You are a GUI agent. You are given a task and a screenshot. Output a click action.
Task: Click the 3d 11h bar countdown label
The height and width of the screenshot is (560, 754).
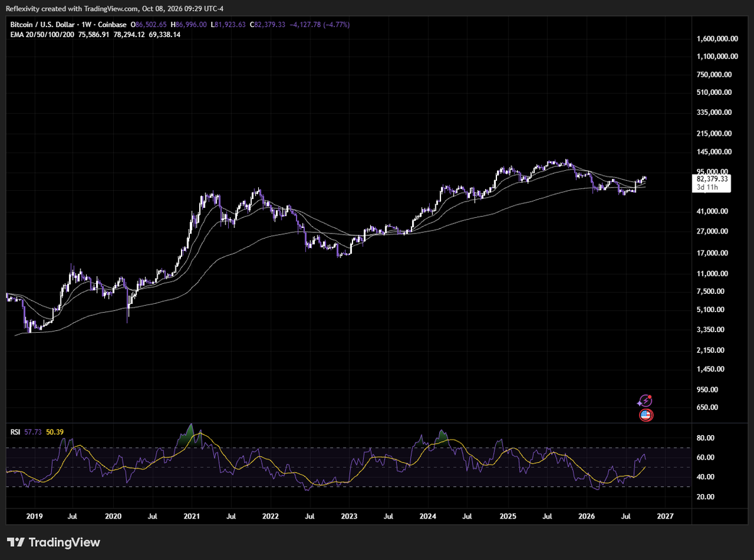tap(708, 187)
